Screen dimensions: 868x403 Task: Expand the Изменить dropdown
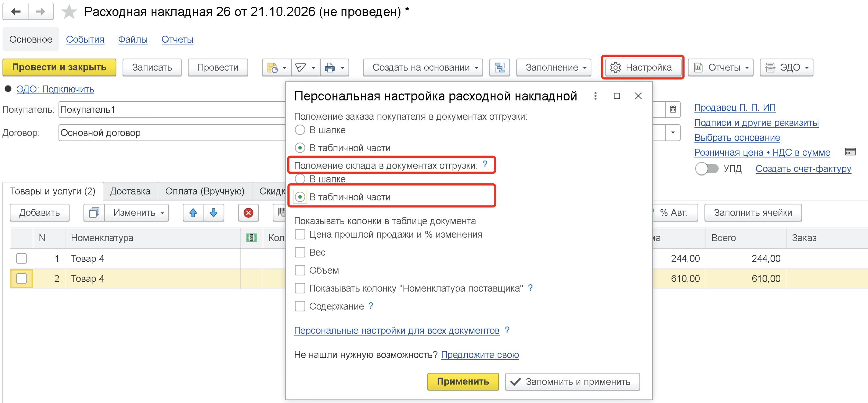click(x=136, y=213)
